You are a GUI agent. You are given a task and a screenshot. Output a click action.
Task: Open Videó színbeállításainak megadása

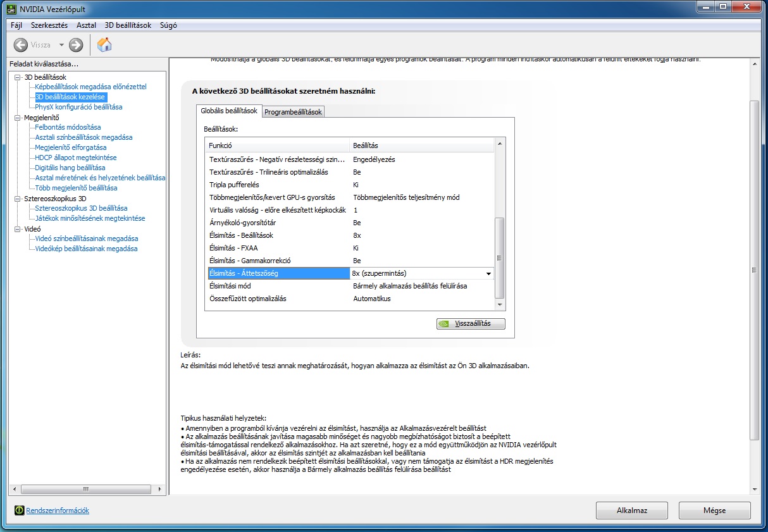[x=87, y=238]
